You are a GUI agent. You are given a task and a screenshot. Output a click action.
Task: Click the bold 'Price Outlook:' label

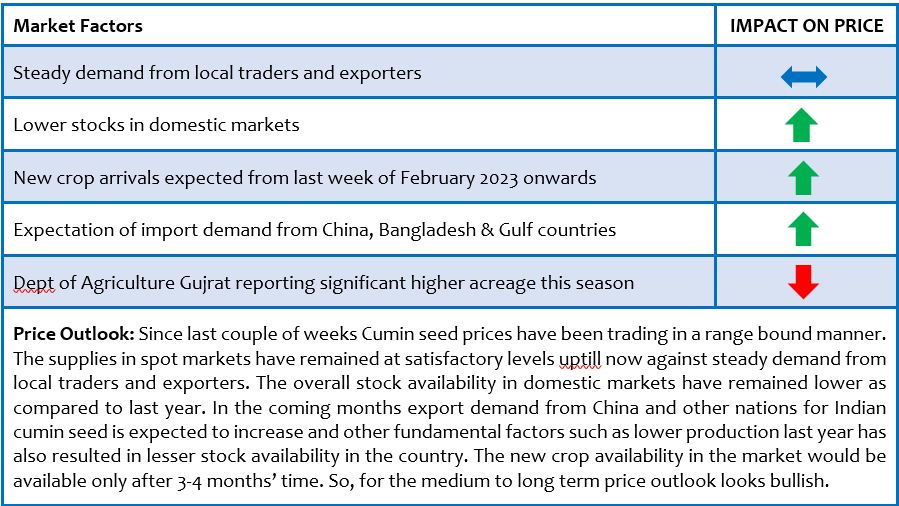[74, 334]
